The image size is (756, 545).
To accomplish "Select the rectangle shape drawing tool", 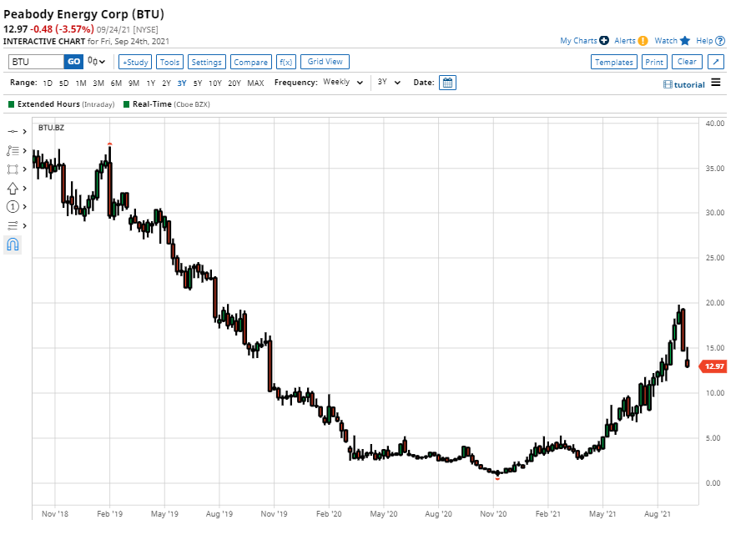I will [x=13, y=169].
